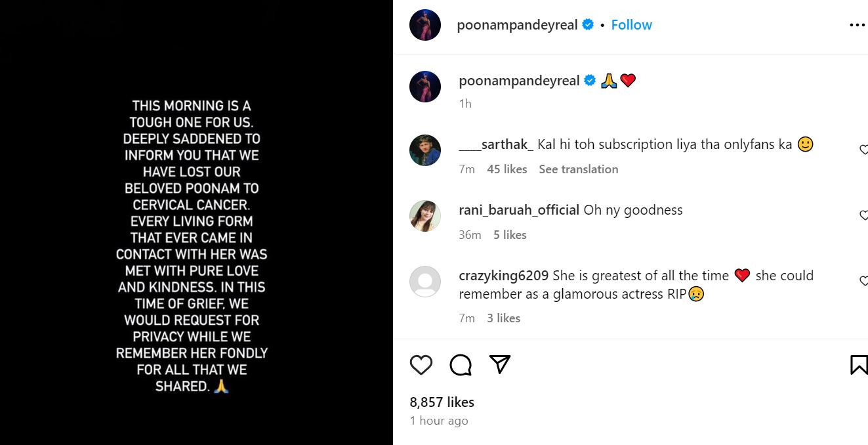Like rani_baruah_official's comment
Viewport: 868px width, 445px height.
point(863,215)
